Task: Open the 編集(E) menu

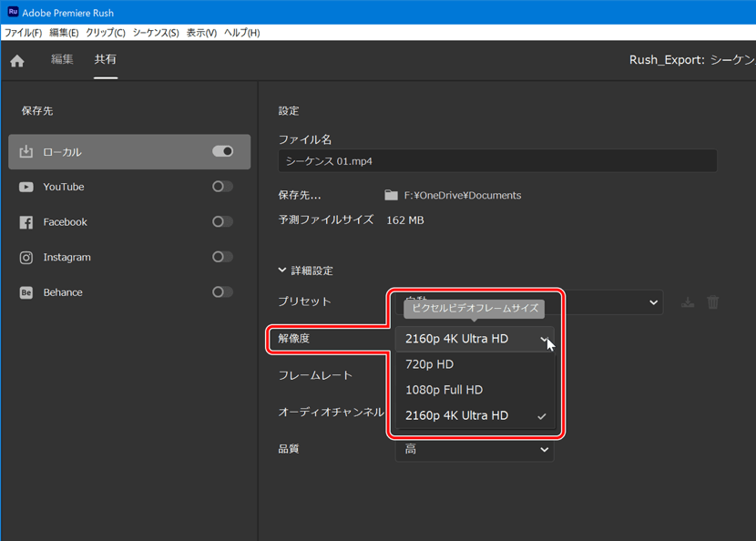Action: pos(64,33)
